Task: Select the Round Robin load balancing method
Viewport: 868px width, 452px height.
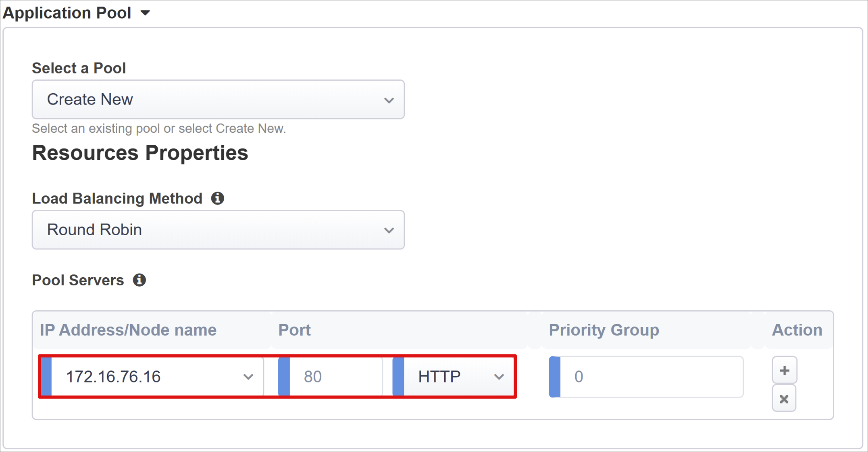Action: pyautogui.click(x=219, y=229)
